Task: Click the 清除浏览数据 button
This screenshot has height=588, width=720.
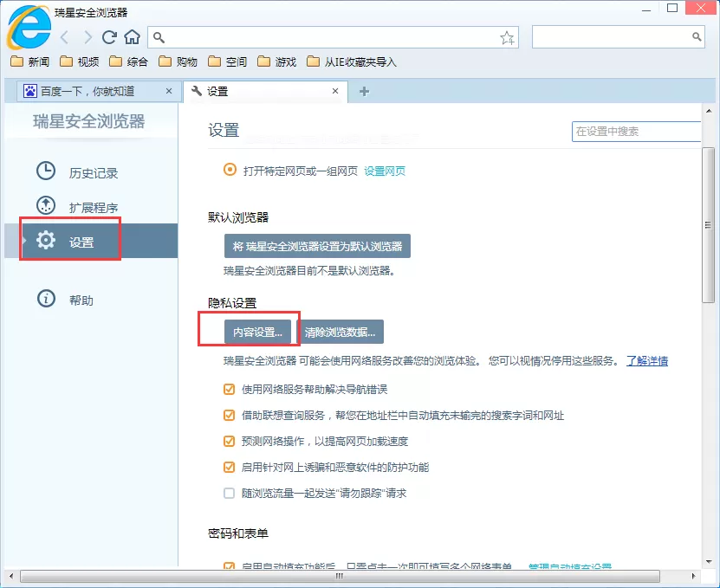Action: pos(341,332)
